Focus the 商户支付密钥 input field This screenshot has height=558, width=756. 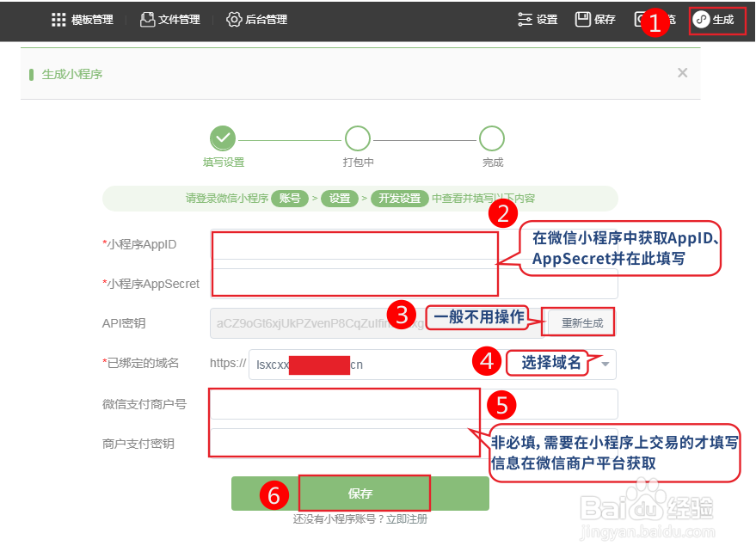414,444
